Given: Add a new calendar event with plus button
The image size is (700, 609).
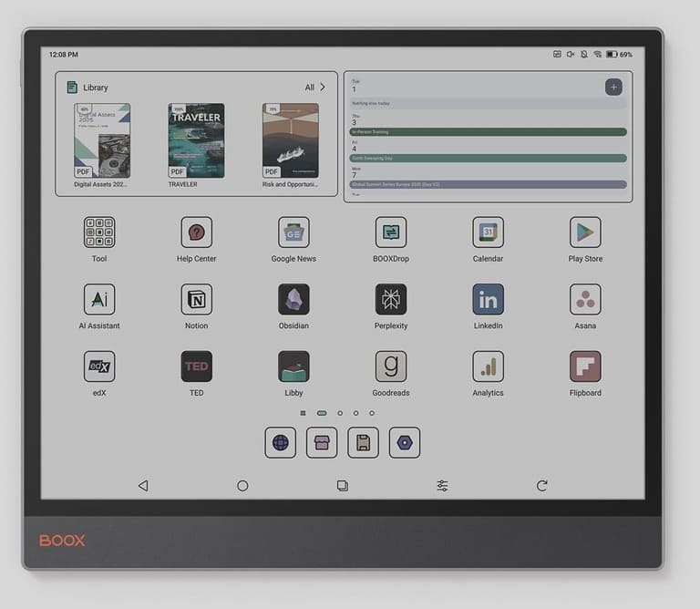Looking at the screenshot, I should (x=613, y=88).
